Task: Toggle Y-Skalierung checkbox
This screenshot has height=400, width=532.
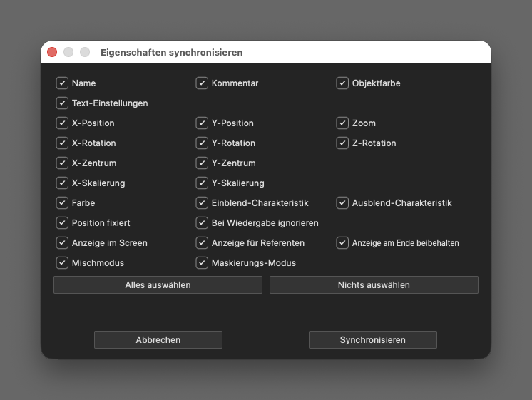Action: (202, 183)
